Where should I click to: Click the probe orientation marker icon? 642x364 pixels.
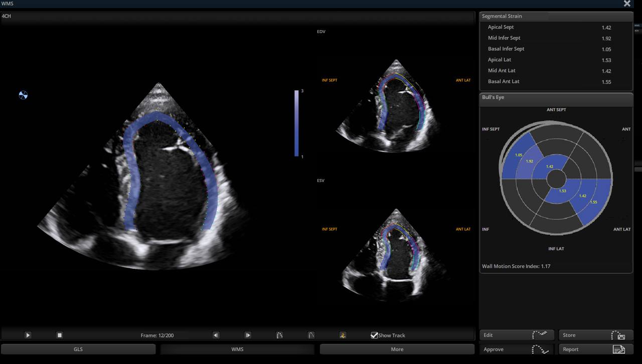[23, 95]
